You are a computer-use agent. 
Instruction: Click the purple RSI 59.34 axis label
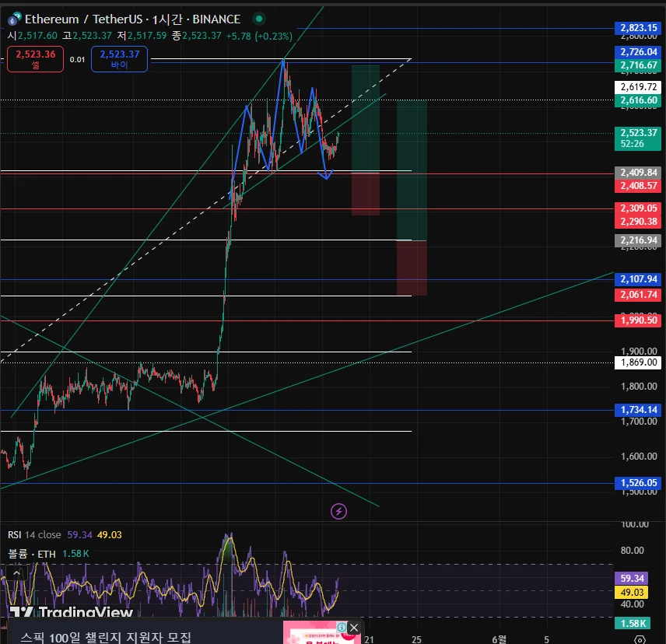click(632, 578)
